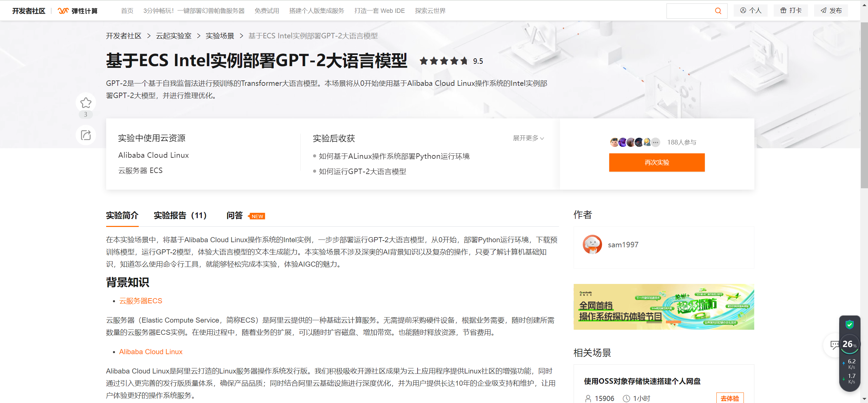Open the 云服务器ECS hyperlink
Image resolution: width=868 pixels, height=403 pixels.
[x=140, y=301]
